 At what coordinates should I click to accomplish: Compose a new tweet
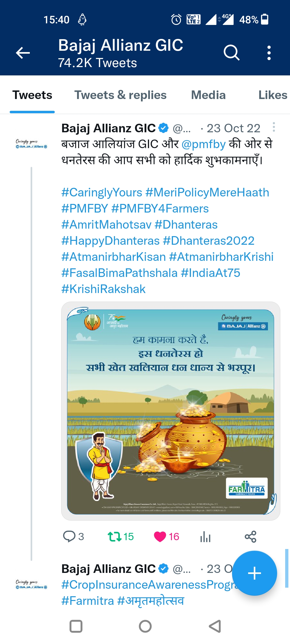tap(254, 573)
